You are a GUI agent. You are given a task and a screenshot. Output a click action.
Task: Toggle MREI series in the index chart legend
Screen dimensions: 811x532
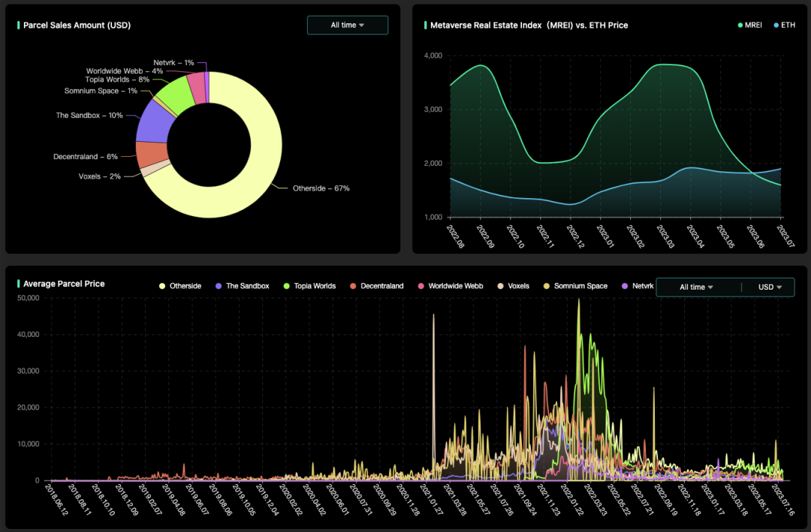[x=750, y=25]
